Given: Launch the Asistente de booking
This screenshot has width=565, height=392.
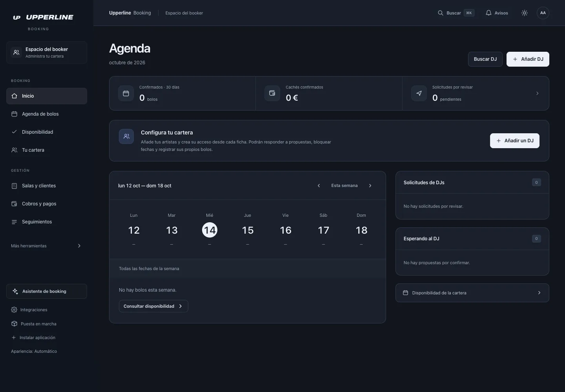Looking at the screenshot, I should point(47,291).
